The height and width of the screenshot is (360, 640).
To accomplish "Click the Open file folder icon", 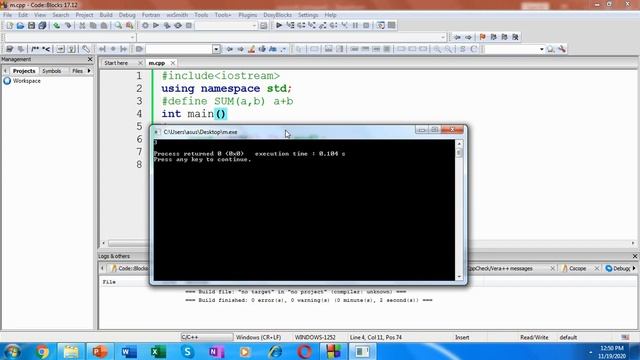I will tap(20, 26).
